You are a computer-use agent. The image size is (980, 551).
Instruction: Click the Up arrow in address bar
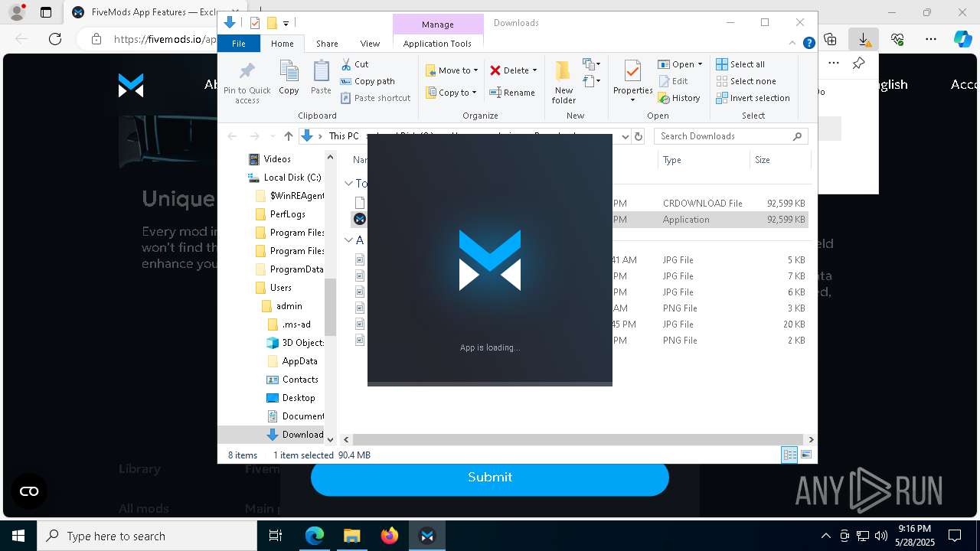click(288, 136)
